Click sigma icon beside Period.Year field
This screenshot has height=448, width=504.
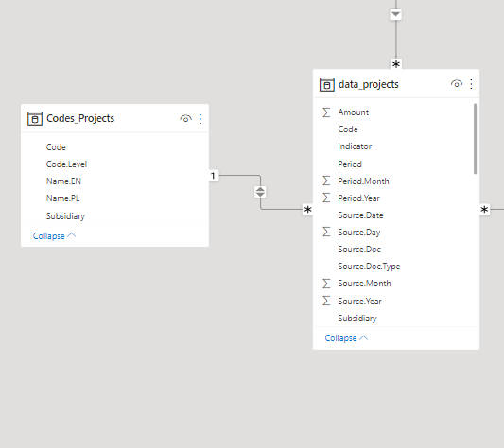(x=326, y=198)
